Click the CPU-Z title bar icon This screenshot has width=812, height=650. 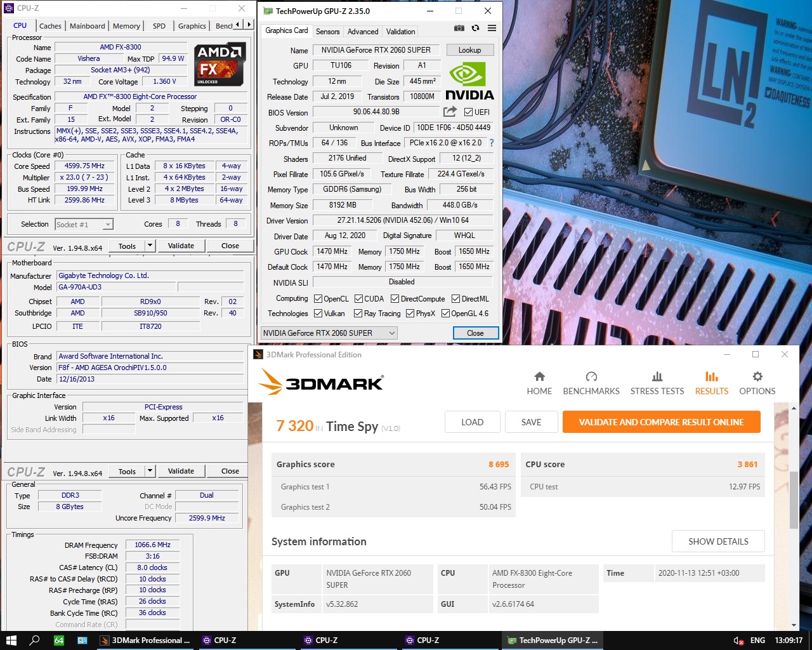tap(9, 8)
